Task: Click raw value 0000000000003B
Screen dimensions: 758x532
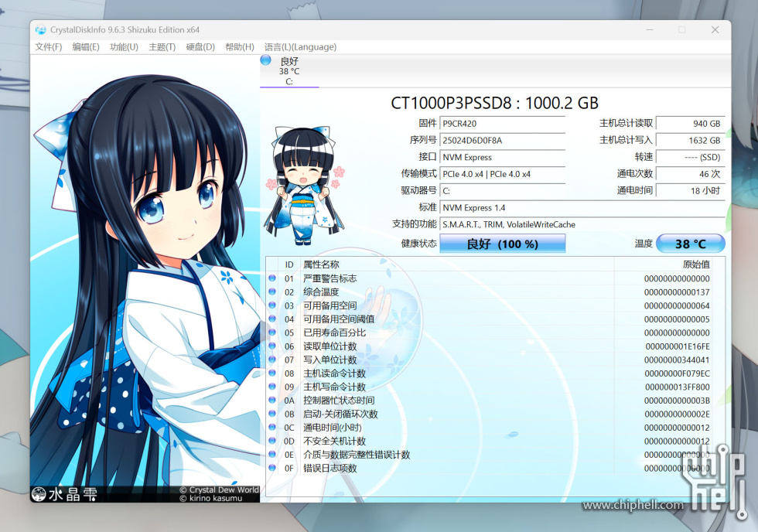Action: point(677,400)
